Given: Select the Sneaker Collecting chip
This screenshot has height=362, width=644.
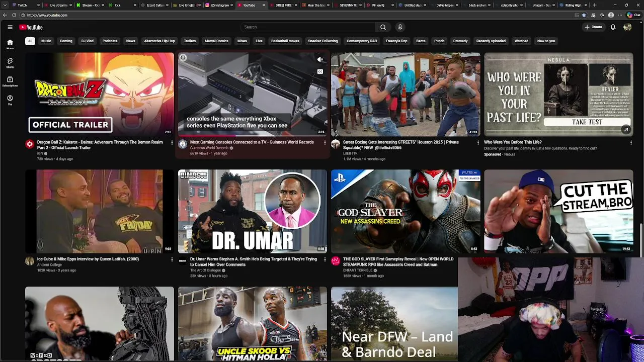Looking at the screenshot, I should [323, 41].
